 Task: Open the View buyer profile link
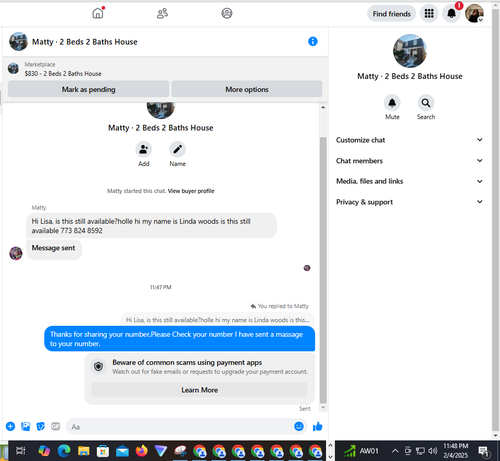coord(191,191)
